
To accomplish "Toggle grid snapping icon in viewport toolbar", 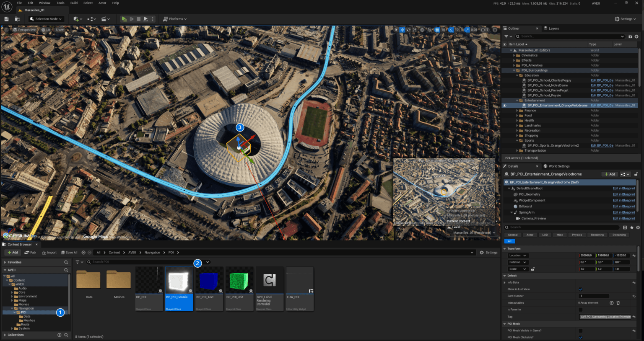I will [437, 30].
